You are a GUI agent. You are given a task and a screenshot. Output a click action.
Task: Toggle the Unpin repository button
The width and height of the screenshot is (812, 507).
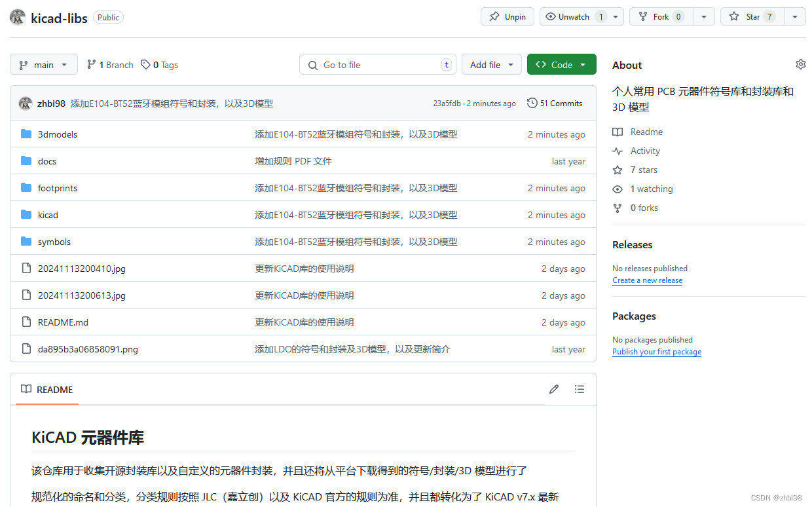pos(507,16)
